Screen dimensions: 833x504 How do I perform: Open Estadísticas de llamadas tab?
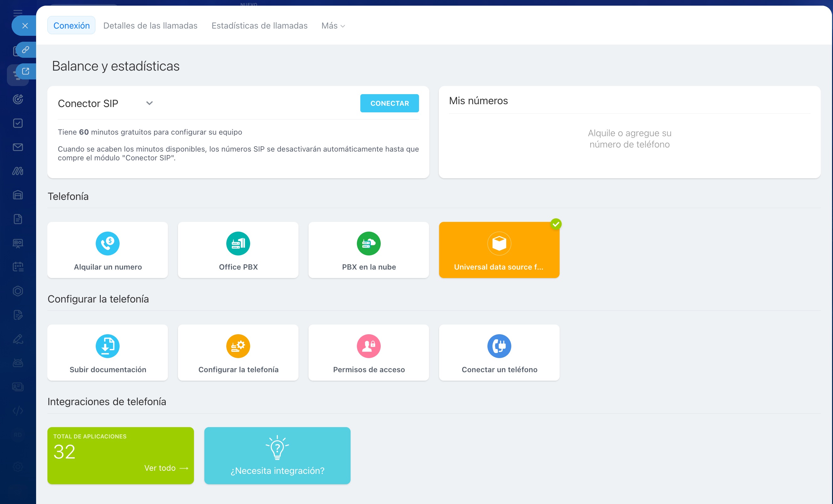click(259, 26)
